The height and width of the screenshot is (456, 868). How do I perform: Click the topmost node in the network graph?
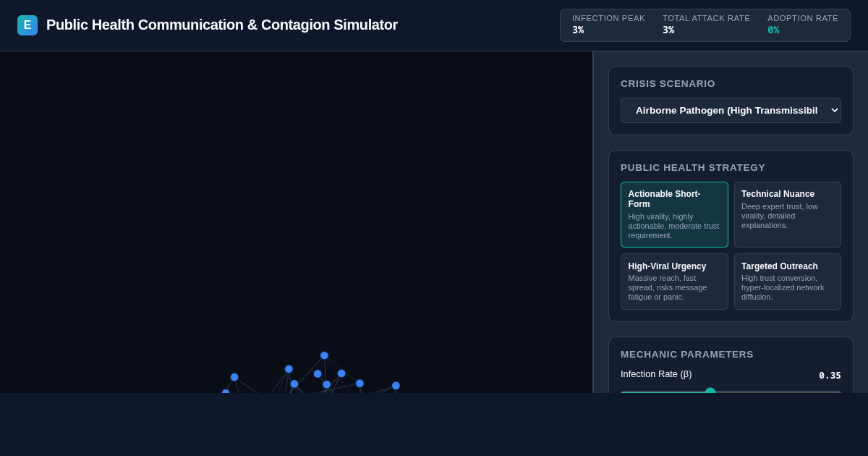click(x=324, y=355)
